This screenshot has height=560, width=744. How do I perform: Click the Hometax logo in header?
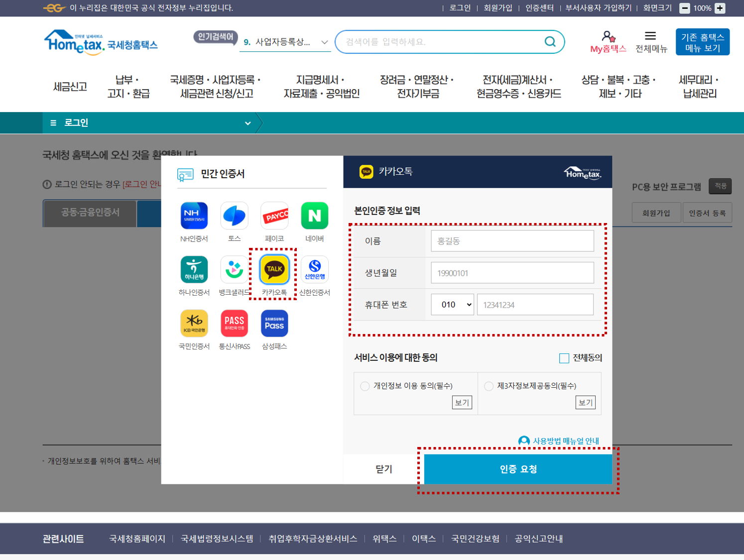pyautogui.click(x=101, y=42)
